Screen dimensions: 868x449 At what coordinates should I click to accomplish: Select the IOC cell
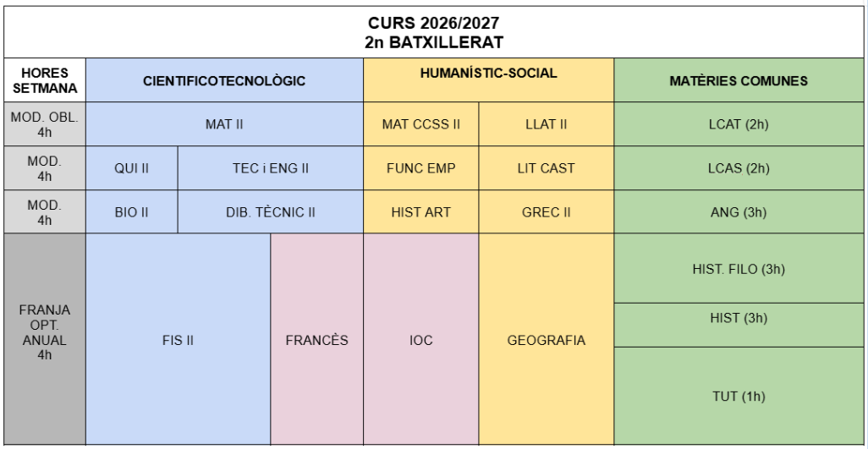[420, 340]
